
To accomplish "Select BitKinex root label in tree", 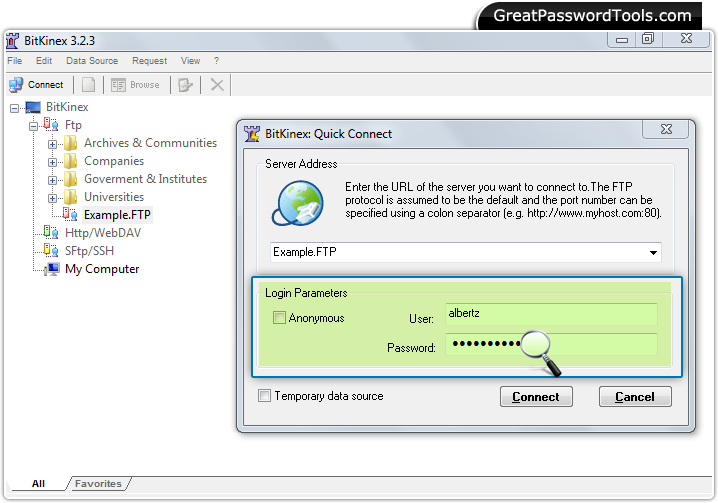I will [67, 107].
